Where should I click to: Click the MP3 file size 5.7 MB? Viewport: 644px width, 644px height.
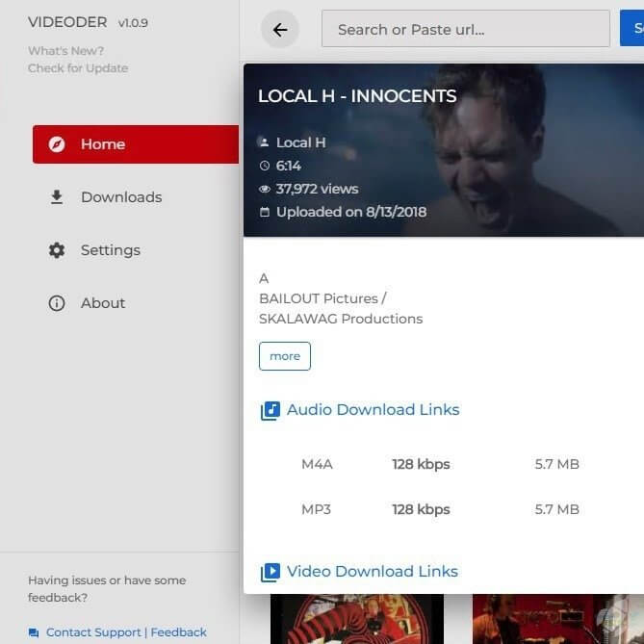pos(557,509)
